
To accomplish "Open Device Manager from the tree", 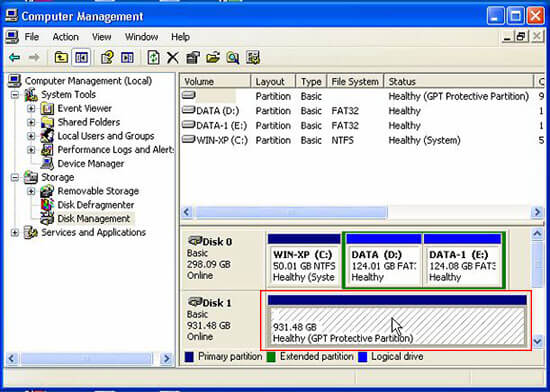I will click(x=90, y=164).
